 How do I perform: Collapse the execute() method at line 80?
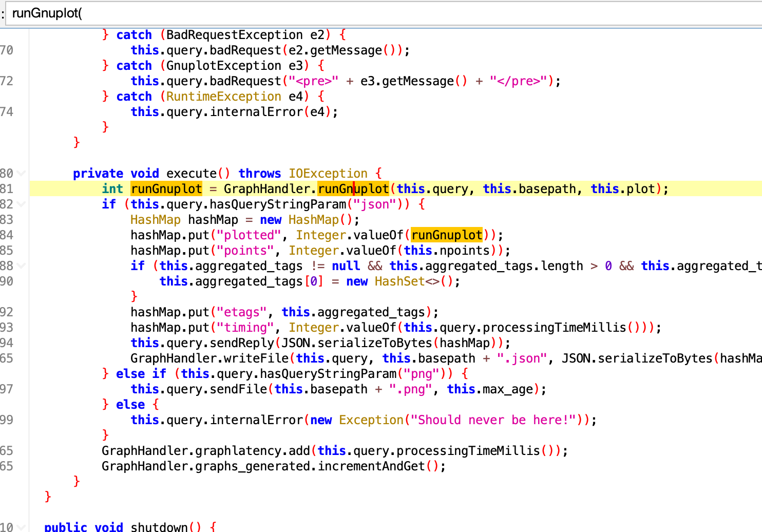coord(21,173)
